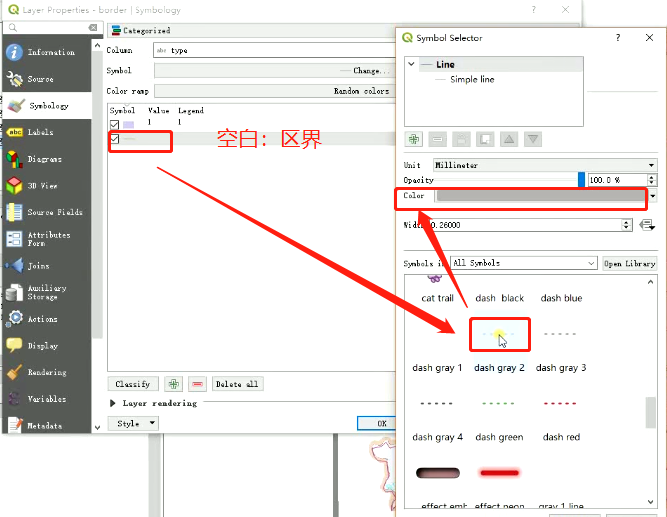
Task: Clear the sidebar search field icon
Action: pos(93,28)
